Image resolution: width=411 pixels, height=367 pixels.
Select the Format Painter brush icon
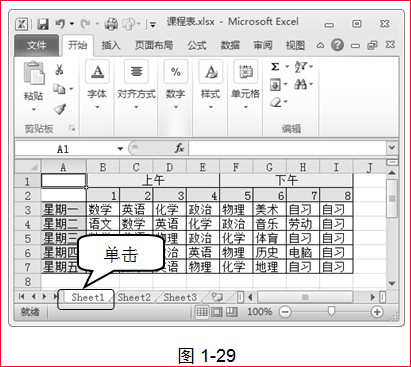(x=60, y=109)
